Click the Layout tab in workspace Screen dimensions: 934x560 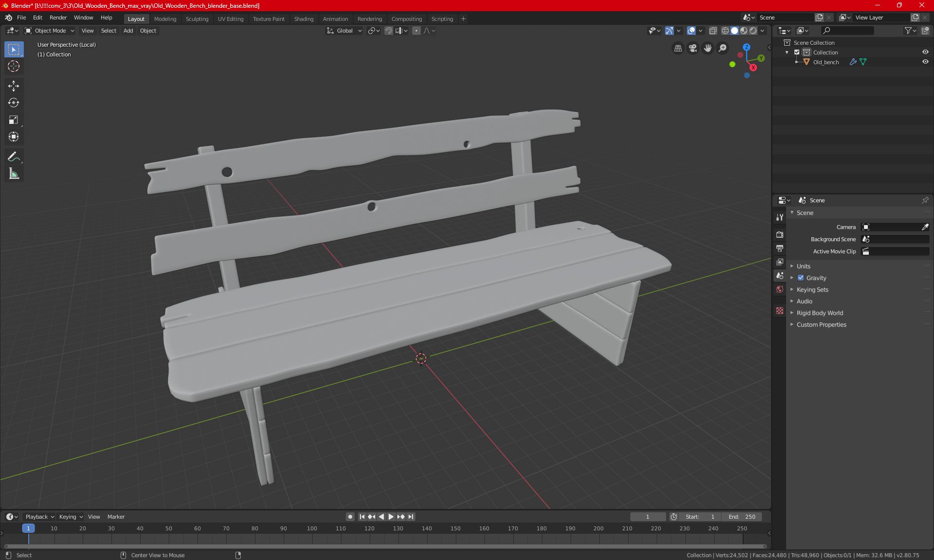click(x=136, y=18)
